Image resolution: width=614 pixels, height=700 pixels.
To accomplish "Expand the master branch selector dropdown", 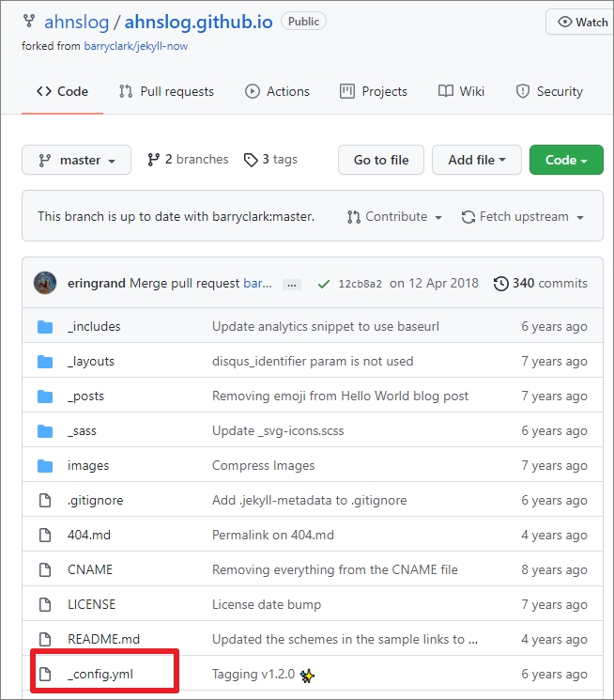I will click(76, 160).
